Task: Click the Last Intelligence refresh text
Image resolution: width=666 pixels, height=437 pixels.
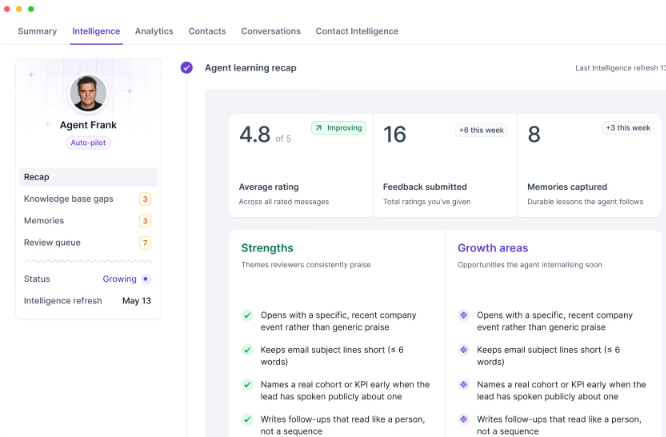Action: [621, 68]
